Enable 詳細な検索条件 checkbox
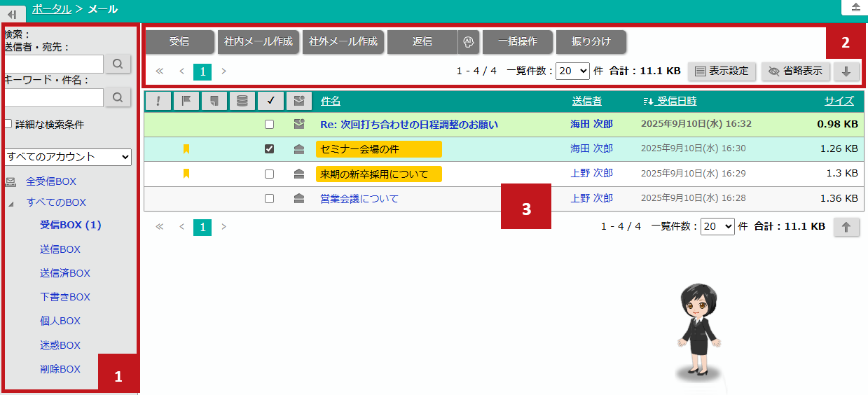Viewport: 868px width, 395px height. click(8, 124)
